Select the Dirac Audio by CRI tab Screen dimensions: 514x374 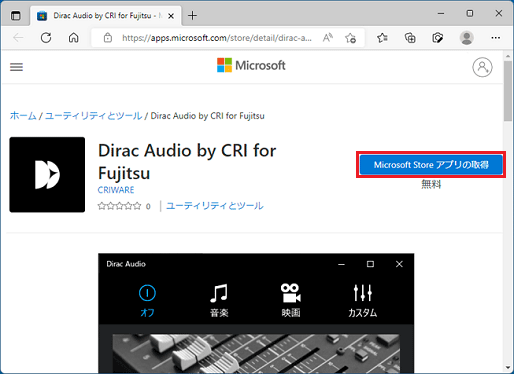(x=106, y=16)
